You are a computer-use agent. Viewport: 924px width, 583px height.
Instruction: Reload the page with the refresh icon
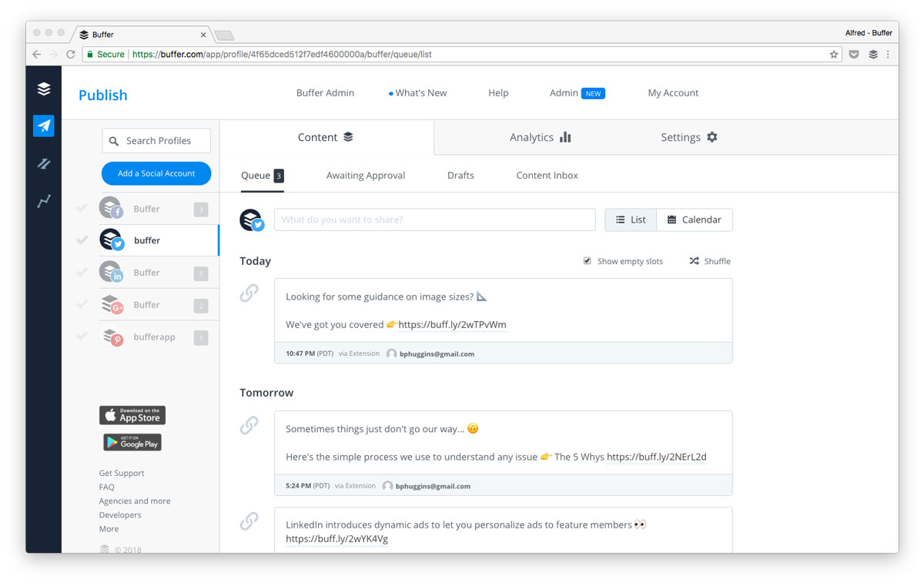(x=71, y=55)
